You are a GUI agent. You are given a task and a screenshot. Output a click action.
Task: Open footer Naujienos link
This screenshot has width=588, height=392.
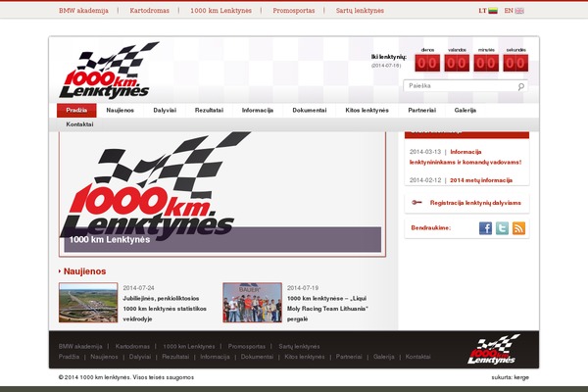point(104,357)
